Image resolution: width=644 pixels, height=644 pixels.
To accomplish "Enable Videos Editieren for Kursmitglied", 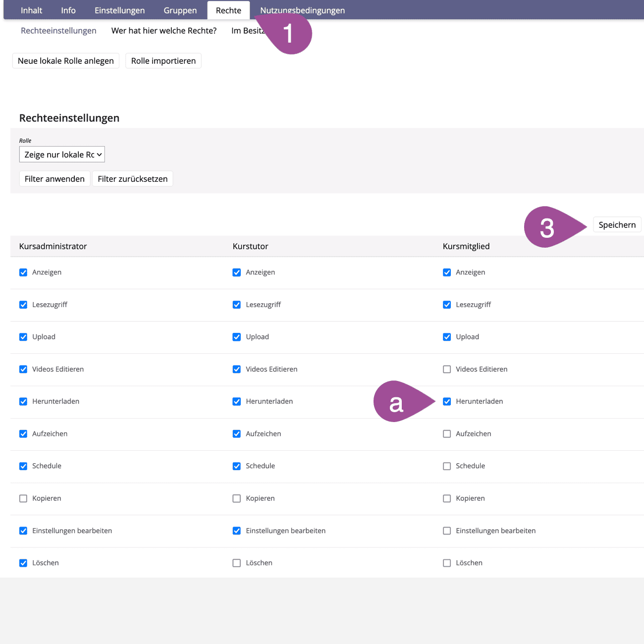I will (x=447, y=369).
